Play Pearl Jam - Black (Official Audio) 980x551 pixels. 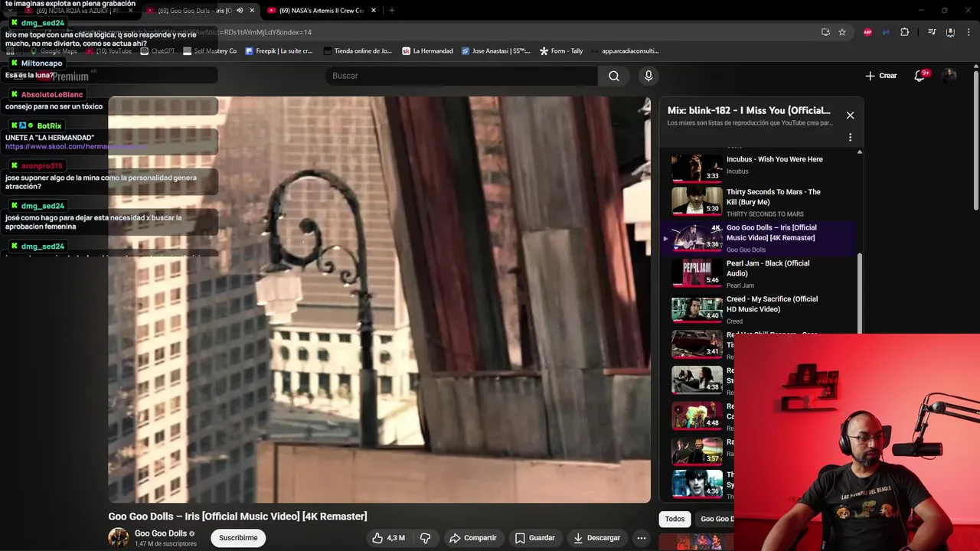(768, 268)
